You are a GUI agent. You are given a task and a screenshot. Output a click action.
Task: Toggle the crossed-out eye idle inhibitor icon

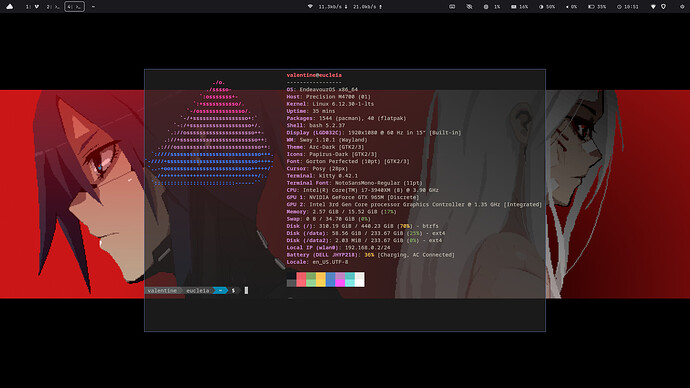pyautogui.click(x=469, y=7)
